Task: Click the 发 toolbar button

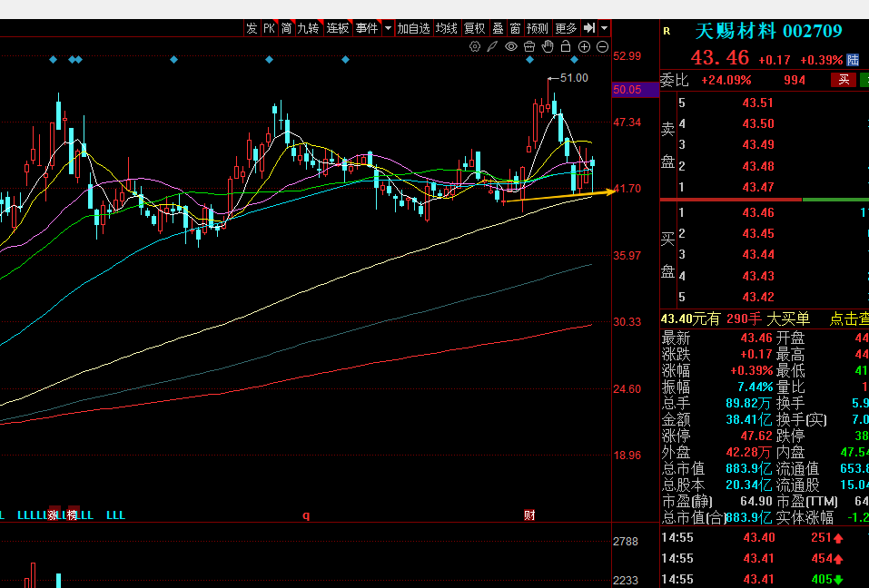Action: [x=252, y=28]
